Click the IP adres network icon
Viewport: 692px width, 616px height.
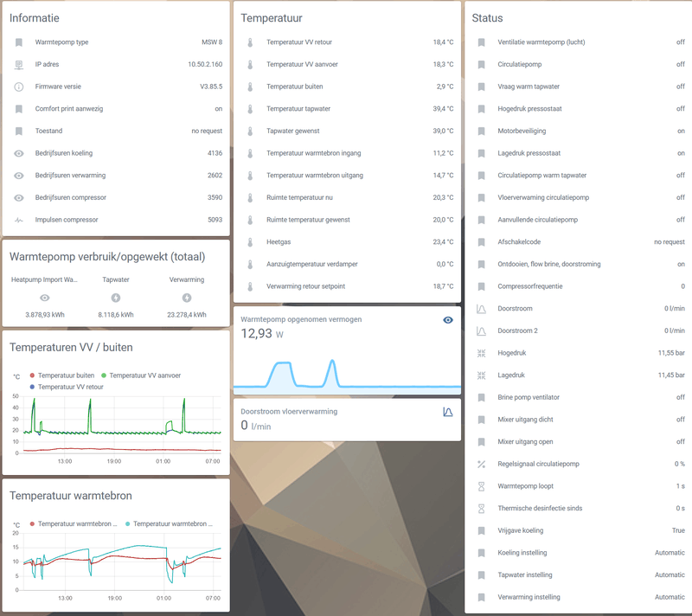pyautogui.click(x=18, y=64)
